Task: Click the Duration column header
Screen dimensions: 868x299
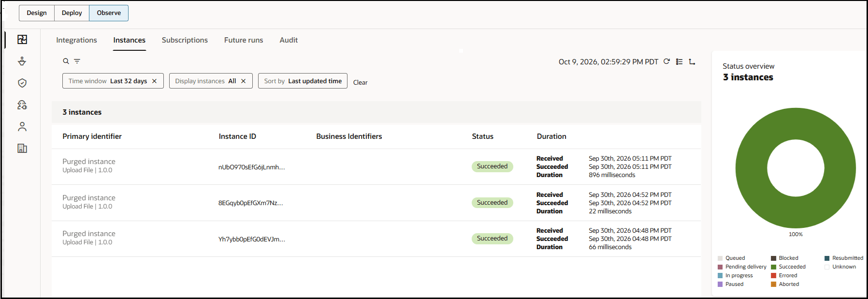Action: [x=551, y=136]
